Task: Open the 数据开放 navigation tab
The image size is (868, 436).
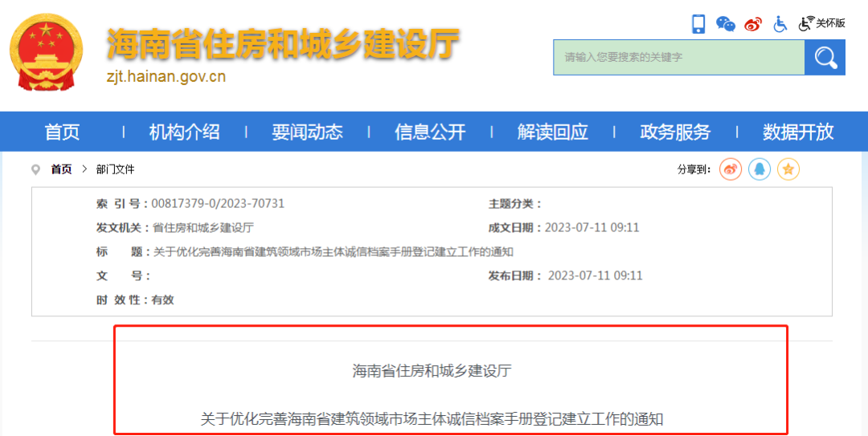Action: click(x=798, y=132)
